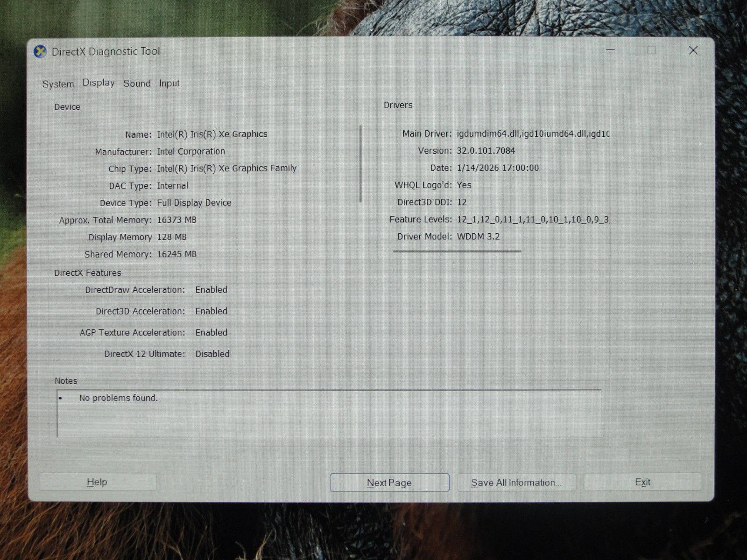Select device type 'Full Display Device'
Image resolution: width=747 pixels, height=560 pixels.
[194, 203]
